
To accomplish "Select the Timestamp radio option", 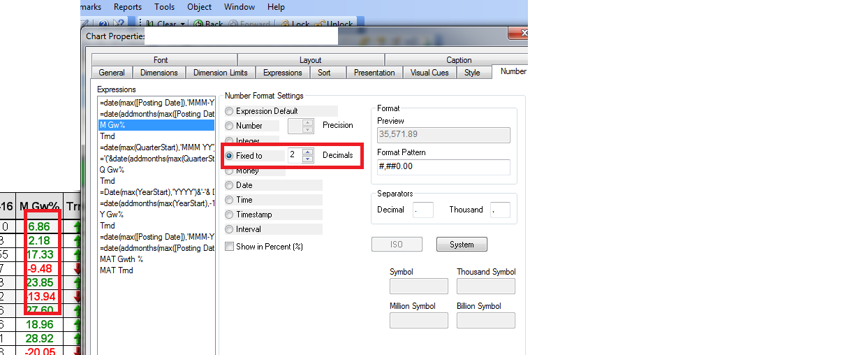I will (x=230, y=215).
